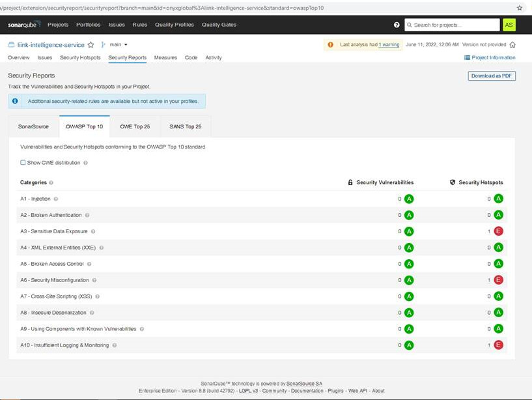Image resolution: width=532 pixels, height=400 pixels.
Task: Open Project Information link
Action: [x=490, y=58]
